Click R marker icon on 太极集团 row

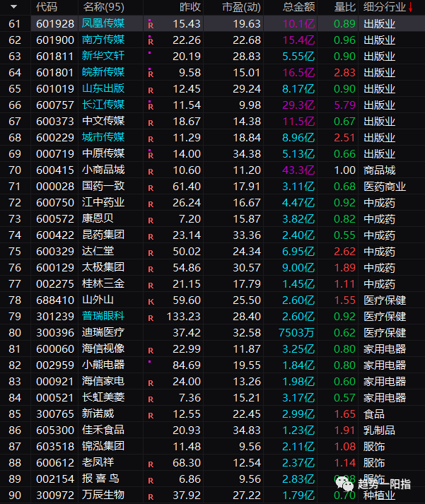[151, 270]
